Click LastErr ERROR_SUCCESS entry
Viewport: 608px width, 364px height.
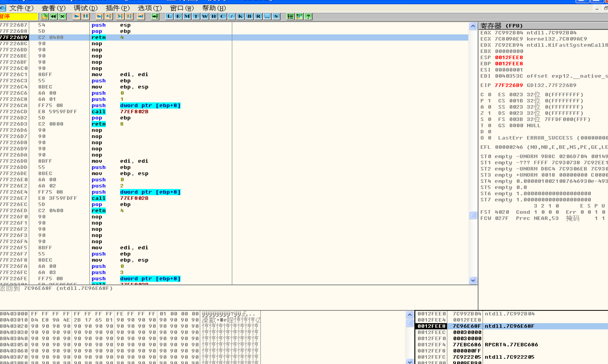click(x=553, y=138)
